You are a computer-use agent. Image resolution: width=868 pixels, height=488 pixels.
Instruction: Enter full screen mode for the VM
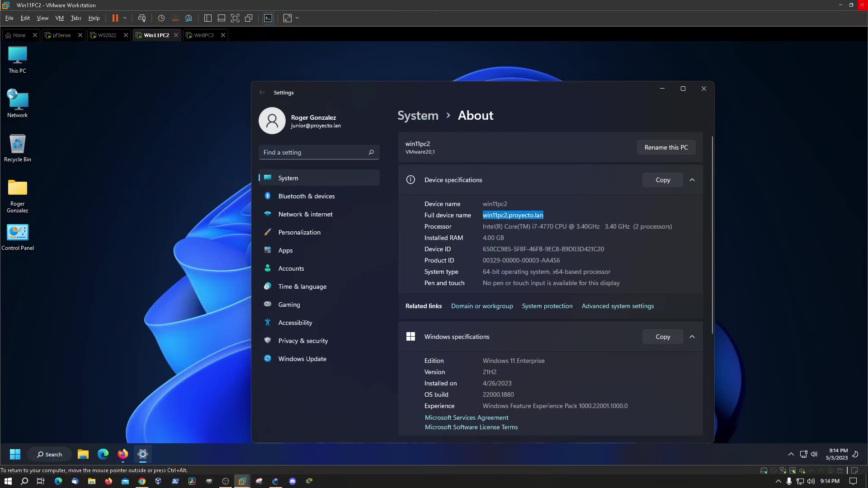coord(235,18)
